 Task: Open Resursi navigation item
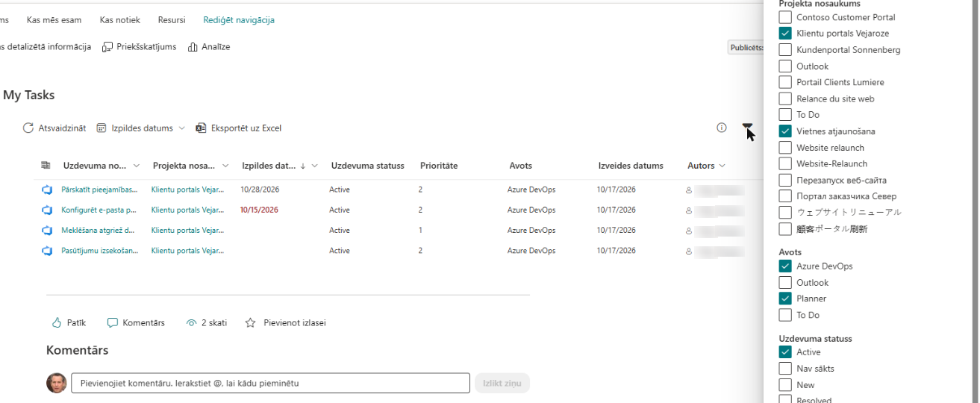pyautogui.click(x=172, y=20)
